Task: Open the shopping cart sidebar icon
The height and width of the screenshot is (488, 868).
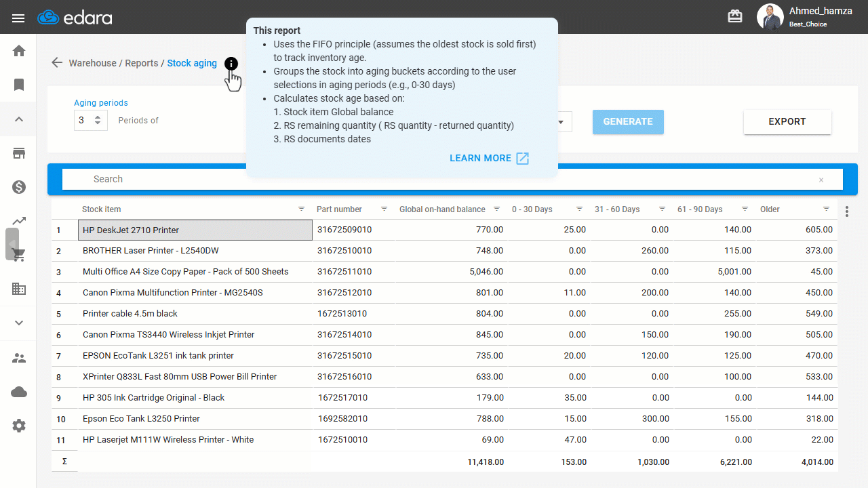Action: tap(19, 255)
